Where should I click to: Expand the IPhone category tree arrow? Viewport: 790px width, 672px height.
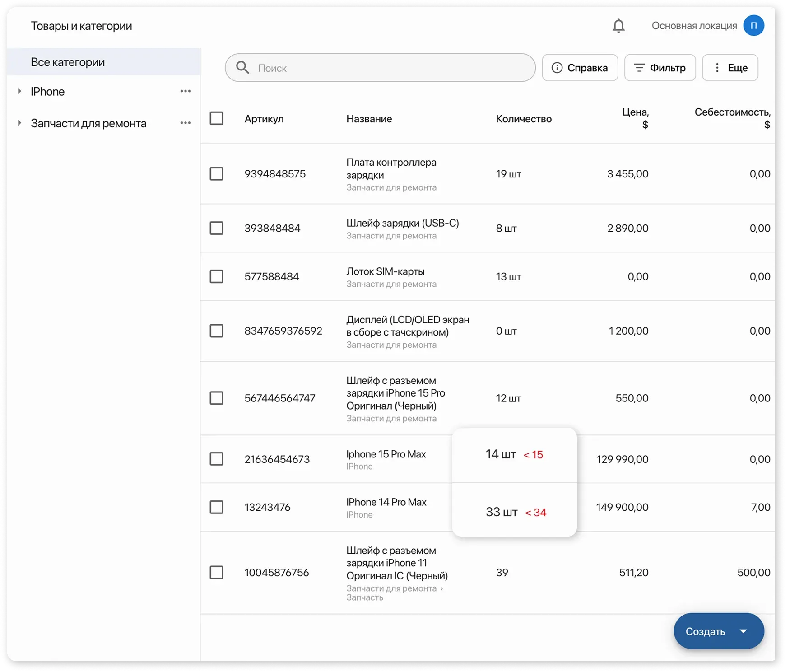coord(19,91)
